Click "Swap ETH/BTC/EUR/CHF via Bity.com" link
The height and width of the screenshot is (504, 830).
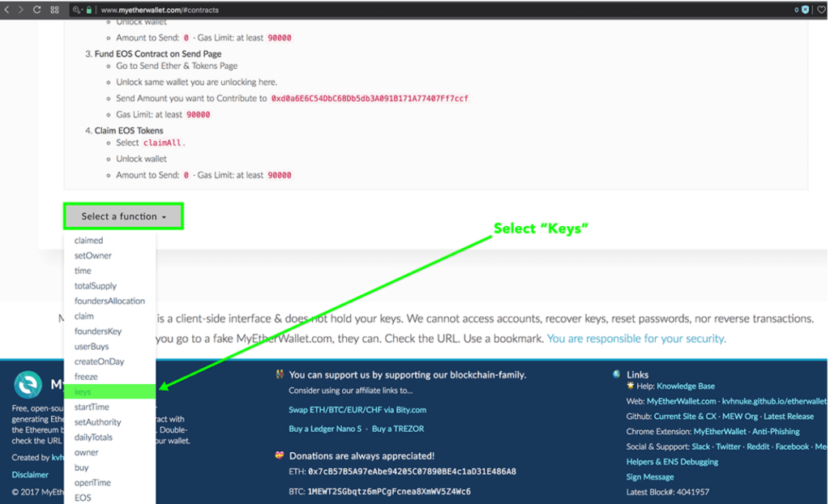coord(357,410)
